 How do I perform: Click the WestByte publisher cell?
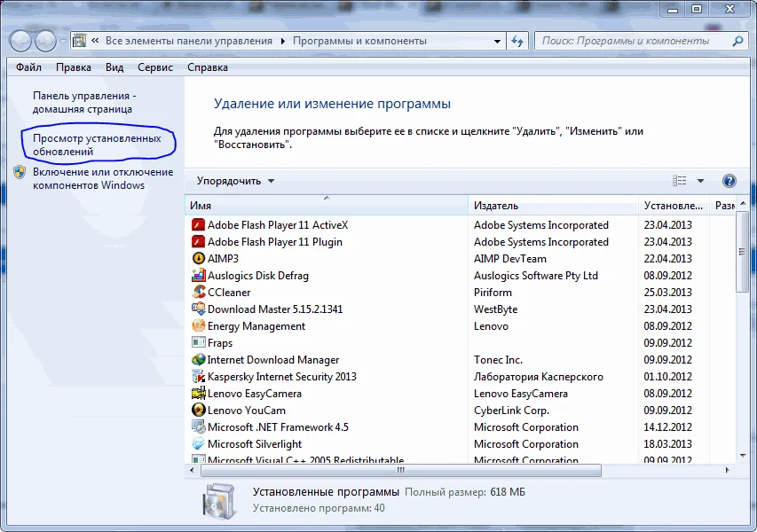pyautogui.click(x=495, y=309)
